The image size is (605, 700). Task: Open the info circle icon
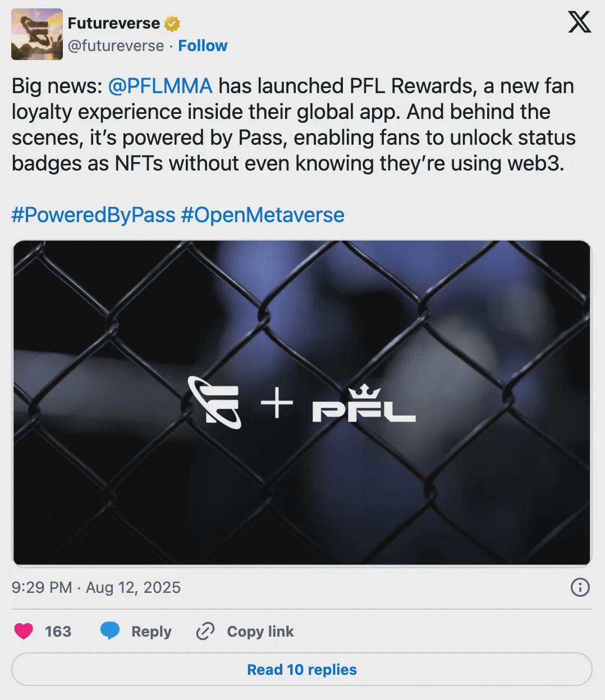(x=580, y=587)
